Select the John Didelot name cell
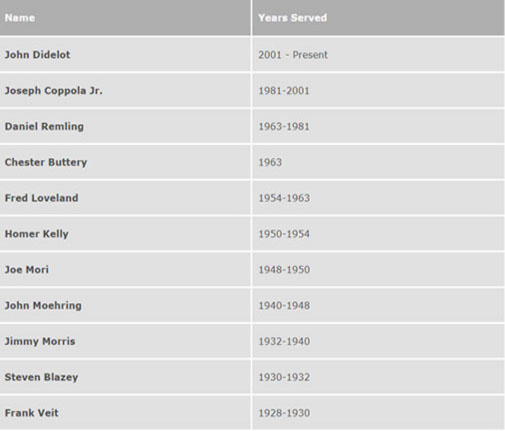 [125, 54]
